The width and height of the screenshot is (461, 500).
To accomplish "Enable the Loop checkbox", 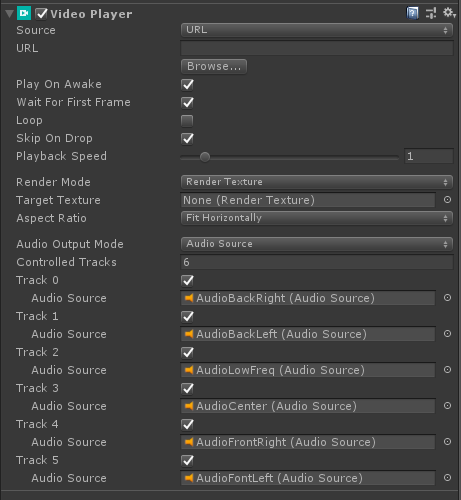I will pos(187,121).
